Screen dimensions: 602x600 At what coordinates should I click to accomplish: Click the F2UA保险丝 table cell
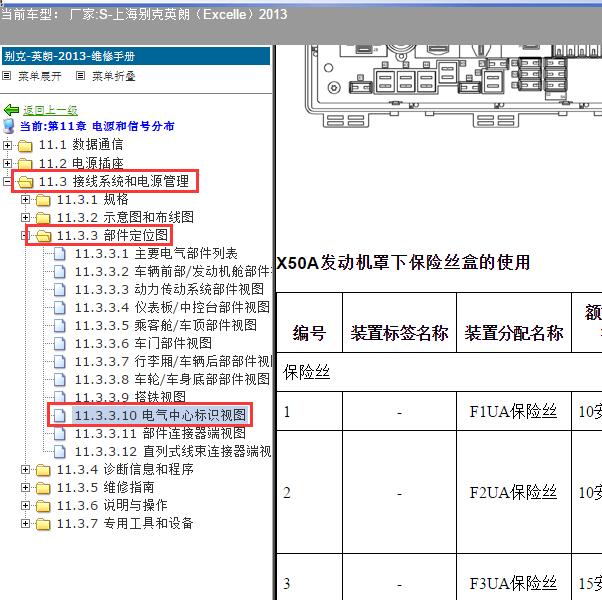pyautogui.click(x=514, y=492)
